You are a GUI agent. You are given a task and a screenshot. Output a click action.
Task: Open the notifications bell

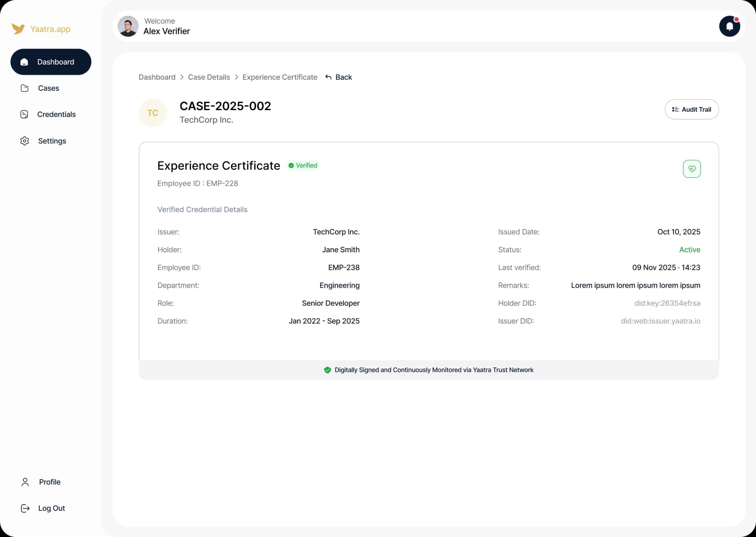click(x=729, y=26)
